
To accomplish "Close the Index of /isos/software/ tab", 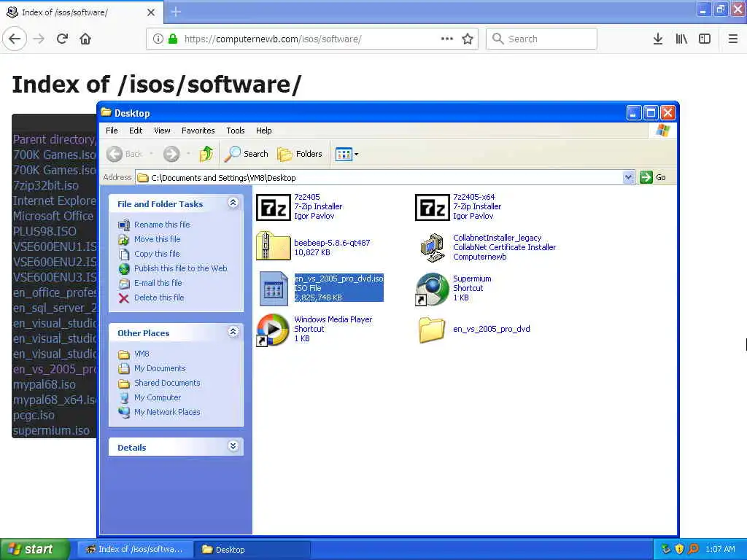I will [x=151, y=12].
